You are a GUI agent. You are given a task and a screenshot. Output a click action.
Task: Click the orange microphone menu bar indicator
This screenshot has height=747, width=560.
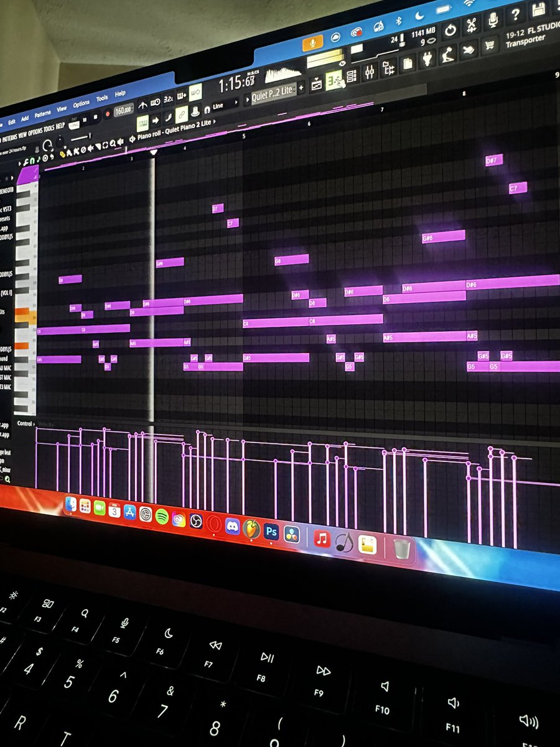pyautogui.click(x=312, y=43)
